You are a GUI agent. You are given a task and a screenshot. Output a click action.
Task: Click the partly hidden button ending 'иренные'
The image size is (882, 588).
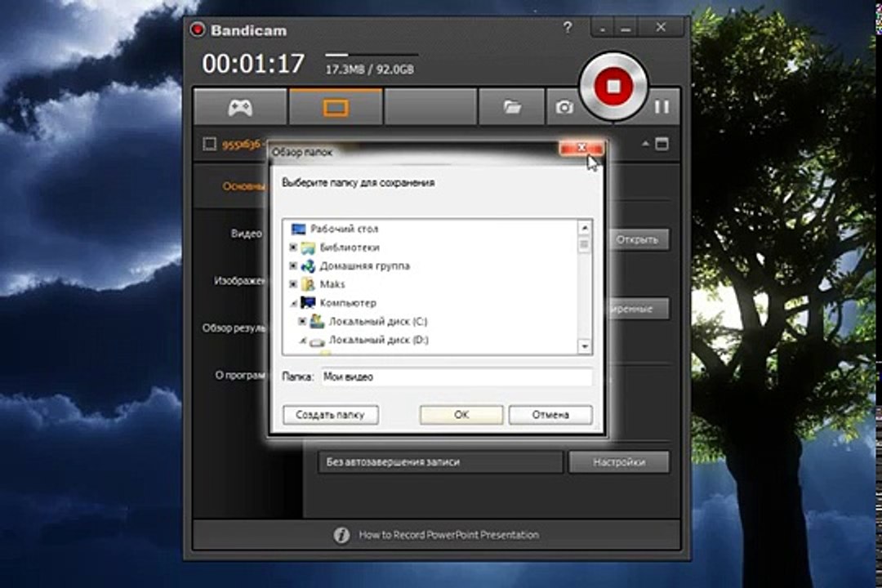637,309
